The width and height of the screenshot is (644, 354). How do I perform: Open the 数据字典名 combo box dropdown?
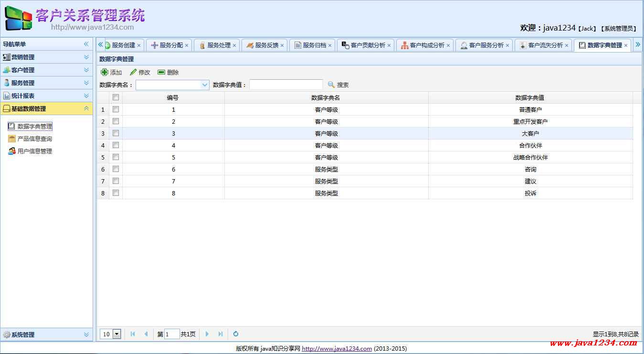(x=205, y=85)
